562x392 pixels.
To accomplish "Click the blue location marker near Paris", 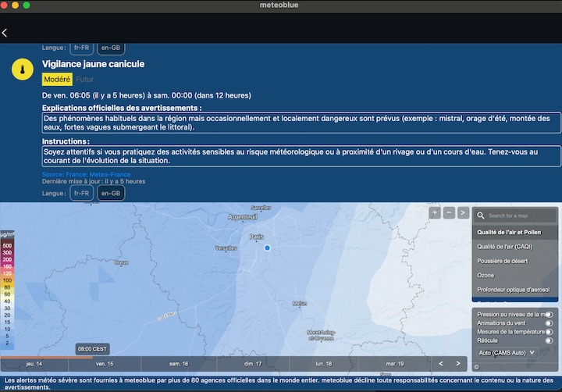I will tap(267, 248).
